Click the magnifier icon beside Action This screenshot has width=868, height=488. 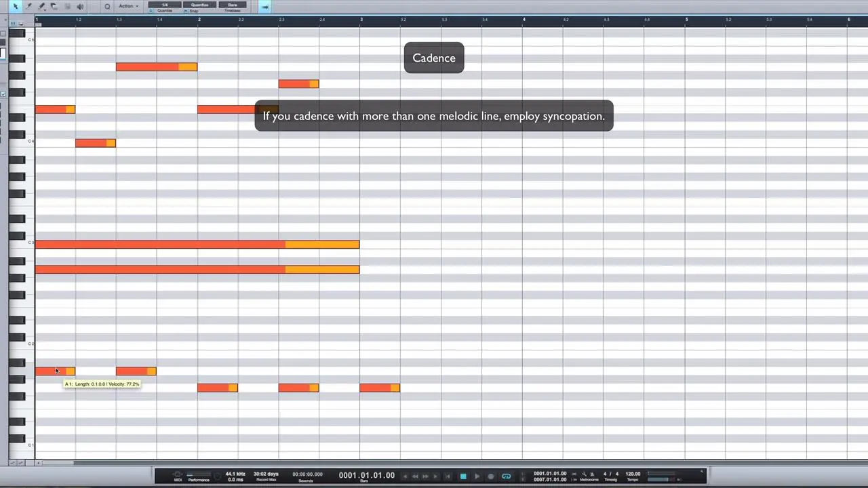click(x=107, y=7)
